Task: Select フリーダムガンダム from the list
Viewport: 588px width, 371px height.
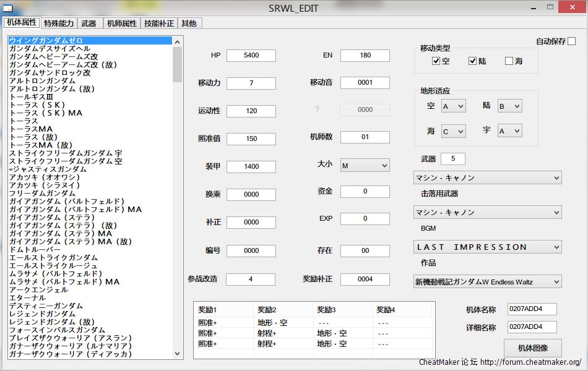Action: click(x=41, y=194)
